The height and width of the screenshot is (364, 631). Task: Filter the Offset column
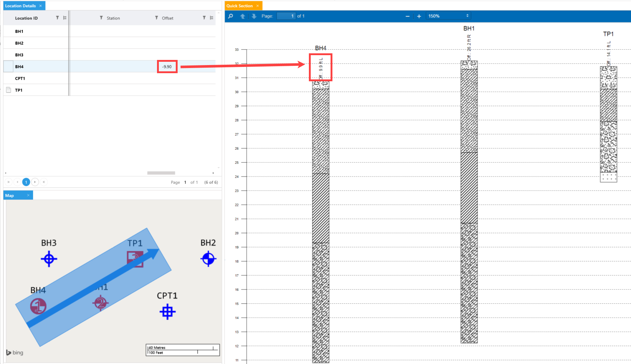[x=156, y=18]
